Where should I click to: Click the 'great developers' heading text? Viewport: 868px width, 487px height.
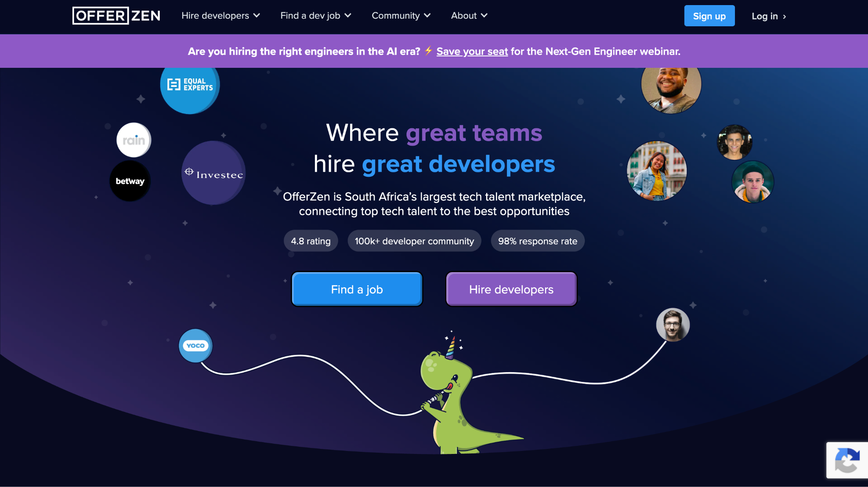458,164
